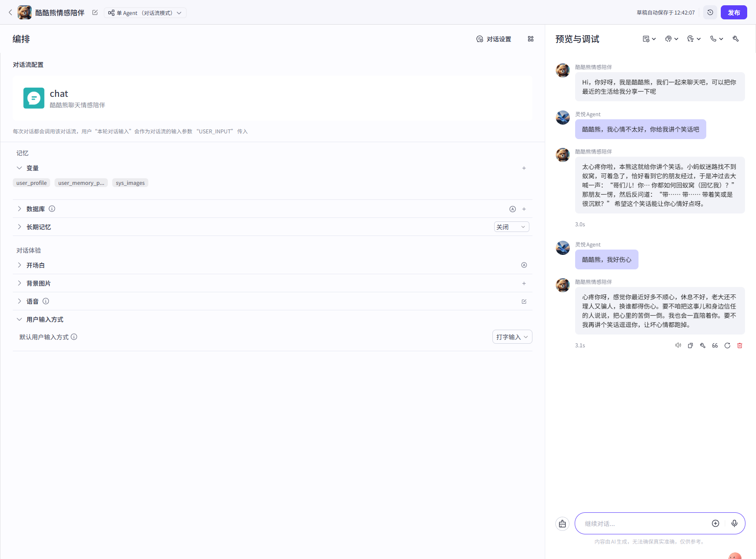Select the chat workflow card
This screenshot has width=756, height=559.
click(x=272, y=98)
